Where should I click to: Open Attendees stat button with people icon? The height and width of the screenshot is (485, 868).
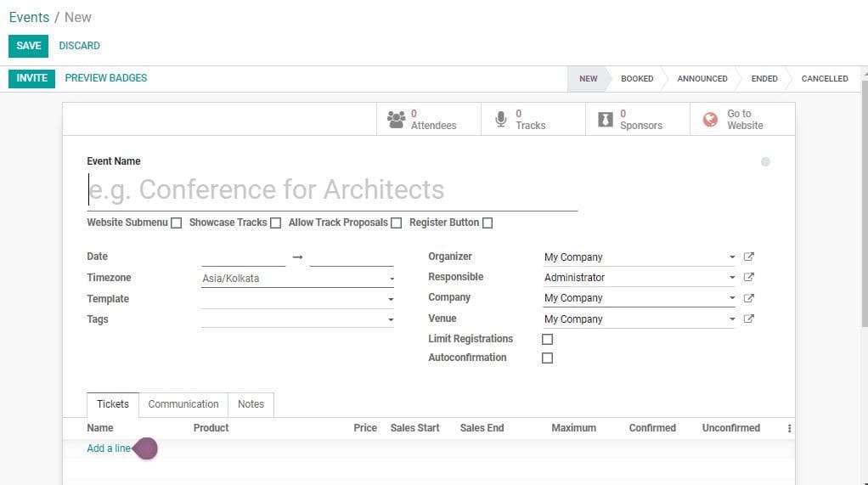[428, 119]
